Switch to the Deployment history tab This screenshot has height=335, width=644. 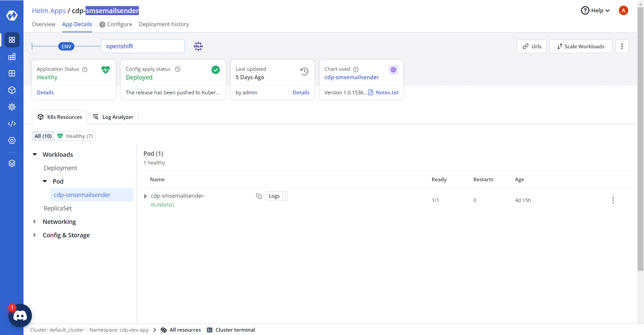click(x=164, y=24)
